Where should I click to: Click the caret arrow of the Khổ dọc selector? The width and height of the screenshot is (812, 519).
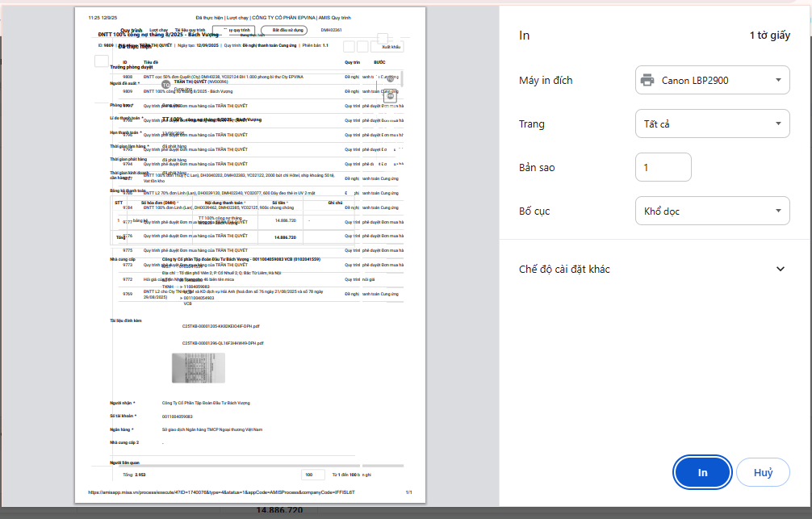coord(778,211)
